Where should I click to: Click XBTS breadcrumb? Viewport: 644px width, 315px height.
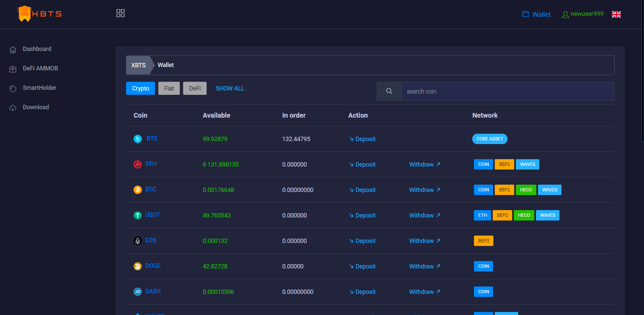coord(139,65)
